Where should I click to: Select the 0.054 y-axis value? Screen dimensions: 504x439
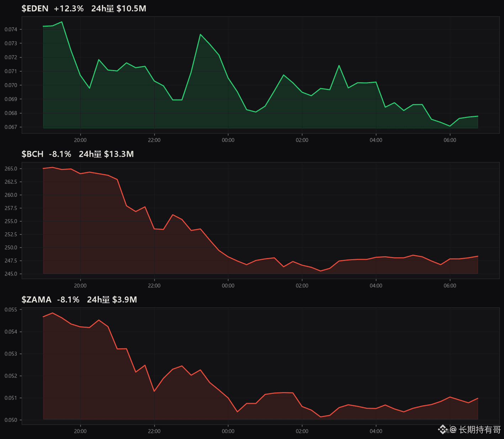point(11,332)
